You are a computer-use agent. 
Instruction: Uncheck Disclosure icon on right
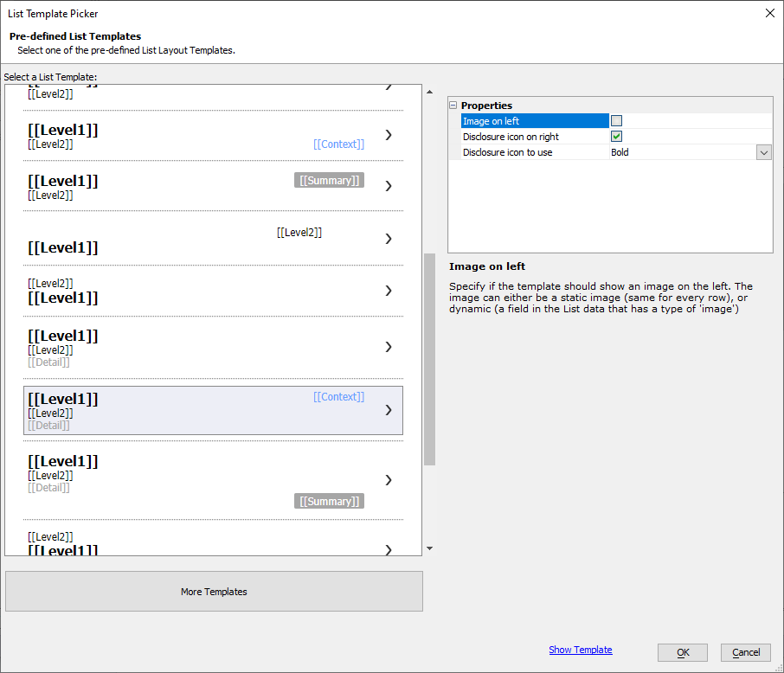pos(616,137)
